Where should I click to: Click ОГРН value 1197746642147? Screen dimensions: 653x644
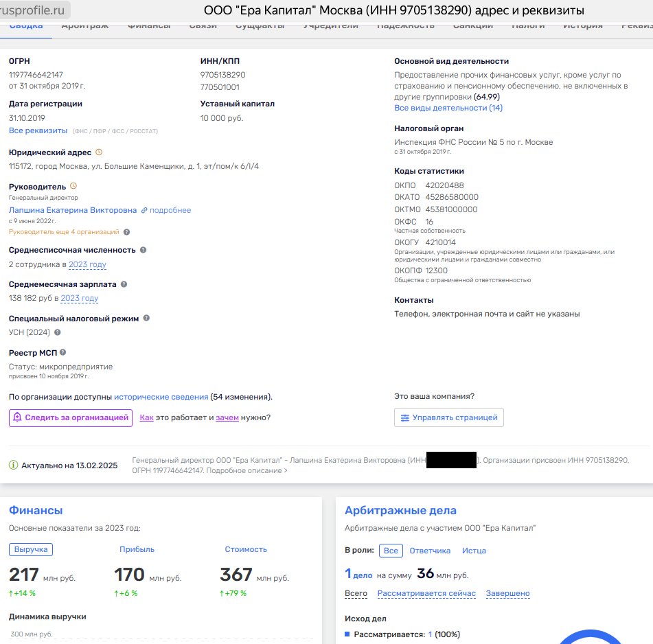click(x=36, y=75)
